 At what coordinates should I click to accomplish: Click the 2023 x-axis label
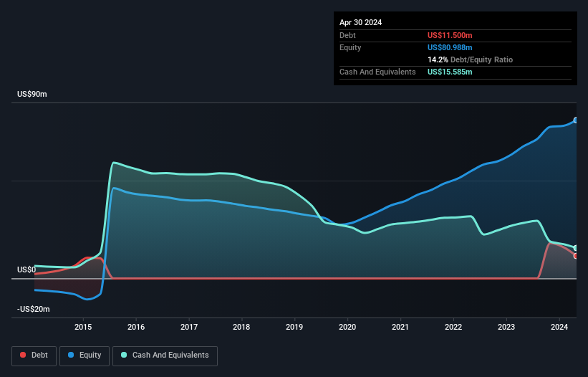pyautogui.click(x=506, y=327)
